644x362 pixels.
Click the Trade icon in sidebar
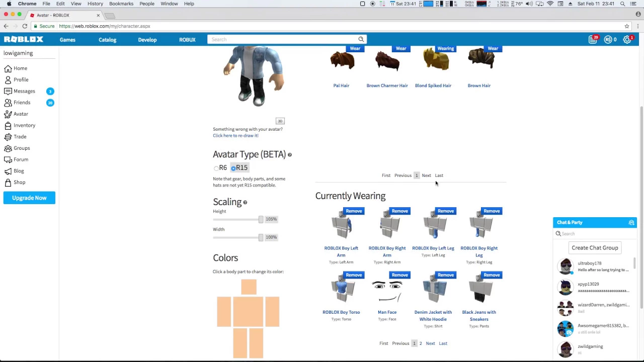pyautogui.click(x=8, y=137)
